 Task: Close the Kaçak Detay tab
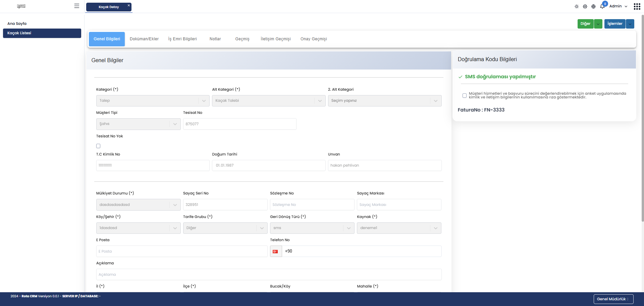coord(128,5)
